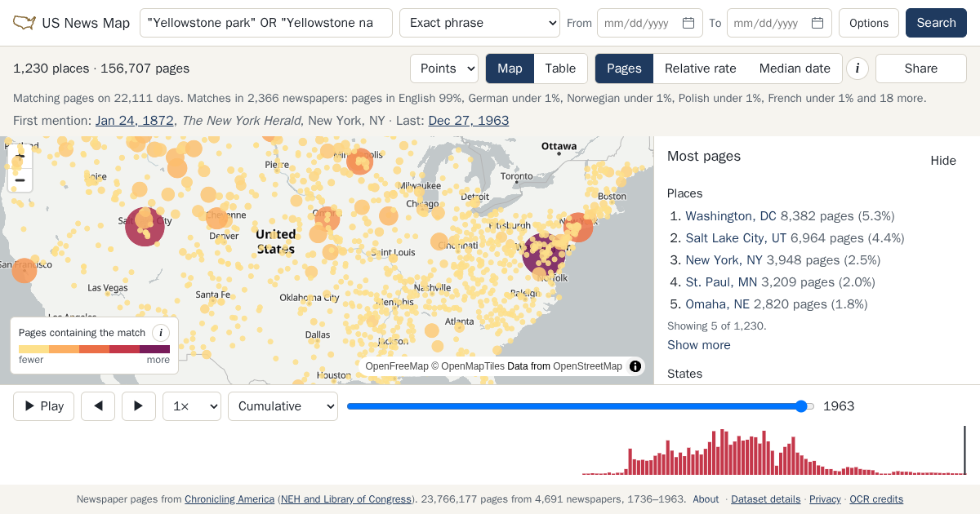Select the Relative rate metric
The height and width of the screenshot is (514, 980).
pyautogui.click(x=701, y=69)
